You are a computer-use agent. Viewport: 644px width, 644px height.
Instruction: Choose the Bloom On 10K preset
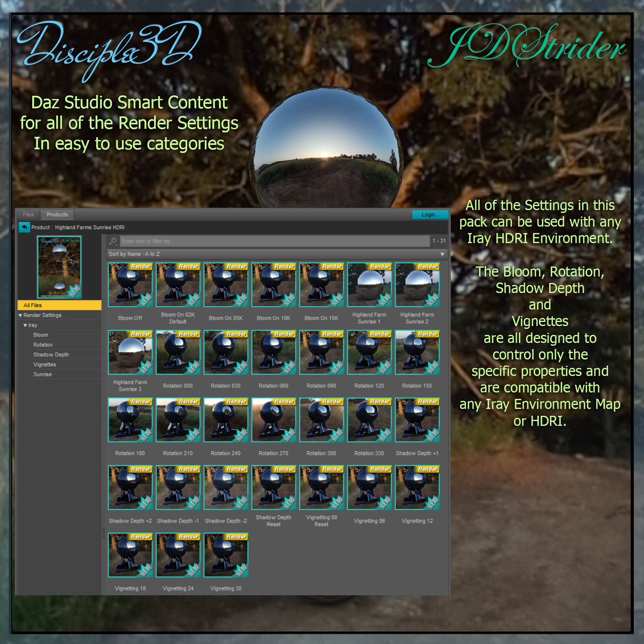pos(274,285)
